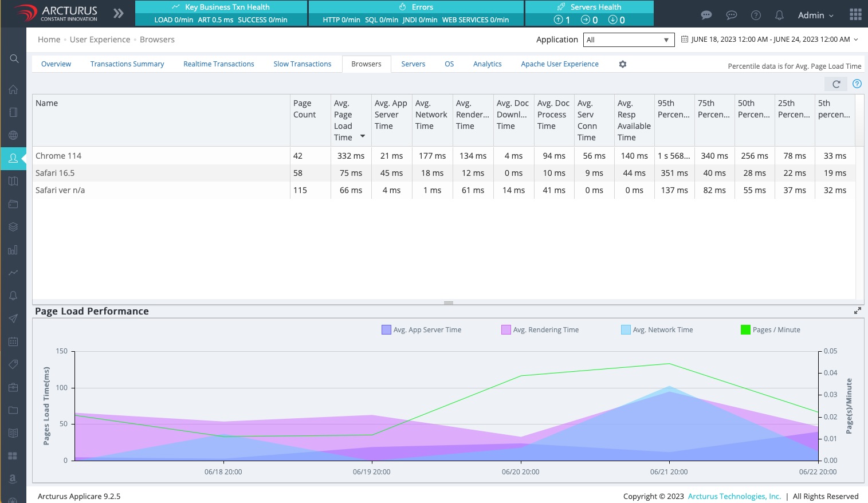Expand the sidebar with double chevron
The height and width of the screenshot is (503, 868).
[x=119, y=13]
